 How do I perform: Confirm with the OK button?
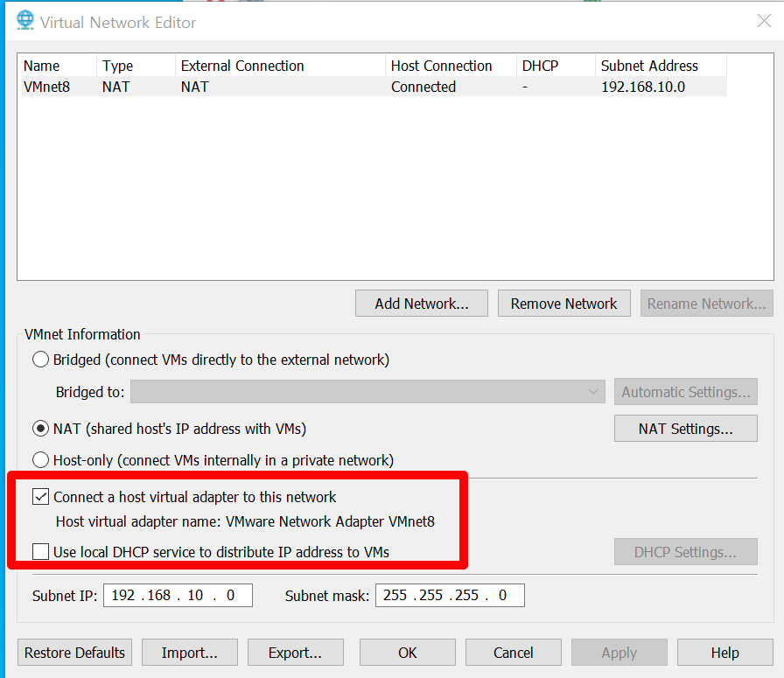(x=408, y=653)
